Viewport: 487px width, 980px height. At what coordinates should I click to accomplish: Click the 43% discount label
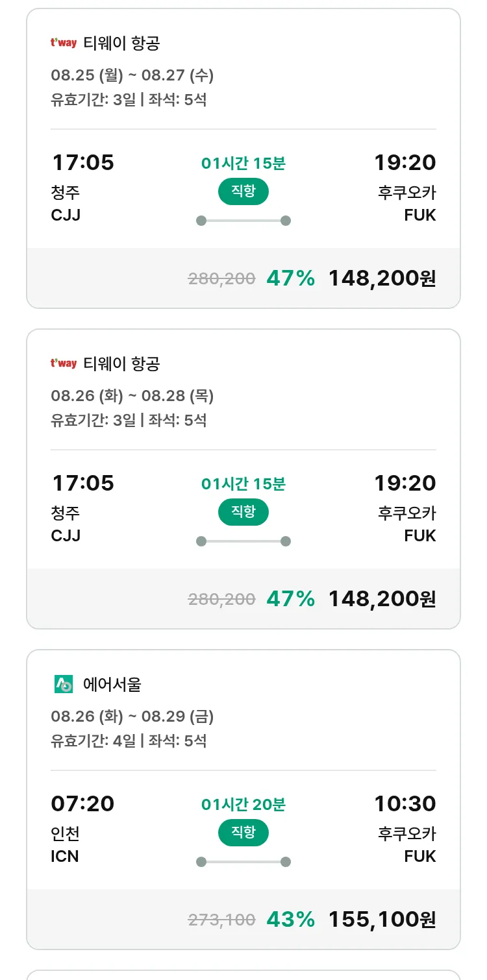[x=290, y=919]
